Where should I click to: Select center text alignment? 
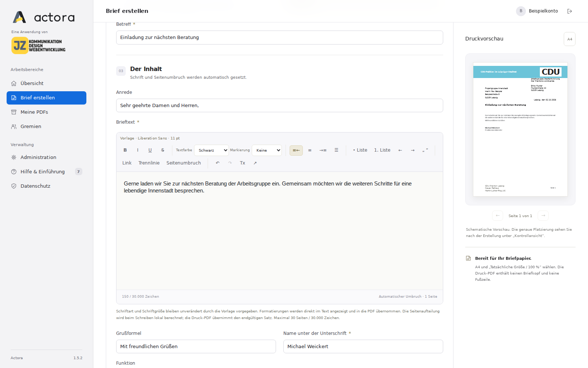point(310,151)
